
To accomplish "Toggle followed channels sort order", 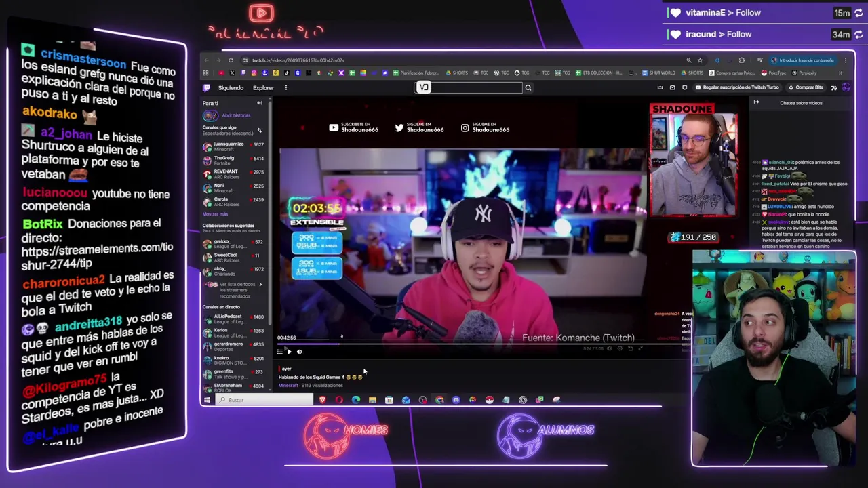I will click(x=259, y=130).
